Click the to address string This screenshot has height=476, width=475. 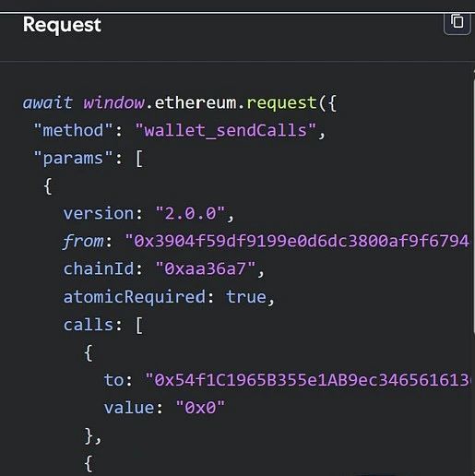(x=307, y=380)
